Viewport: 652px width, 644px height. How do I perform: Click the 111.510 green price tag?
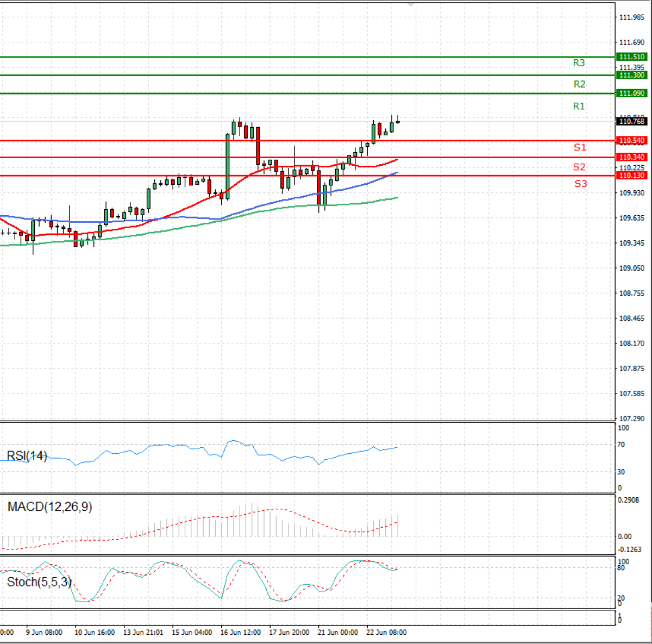(x=631, y=57)
